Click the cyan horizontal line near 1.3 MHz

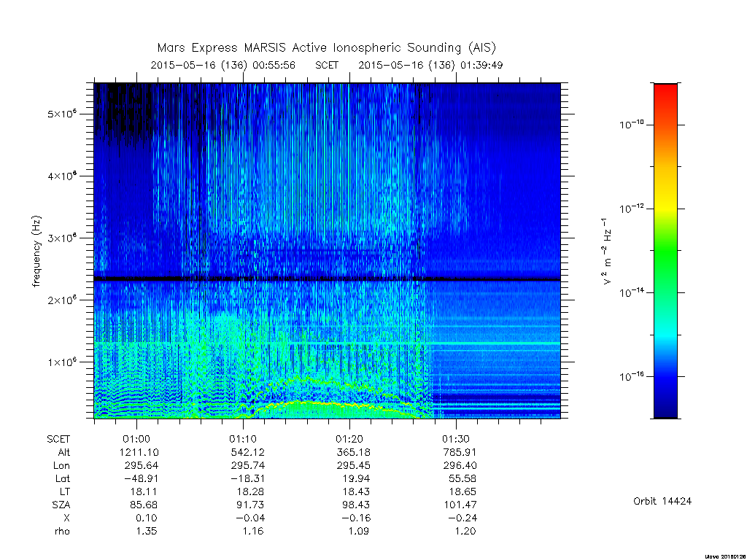tap(327, 343)
